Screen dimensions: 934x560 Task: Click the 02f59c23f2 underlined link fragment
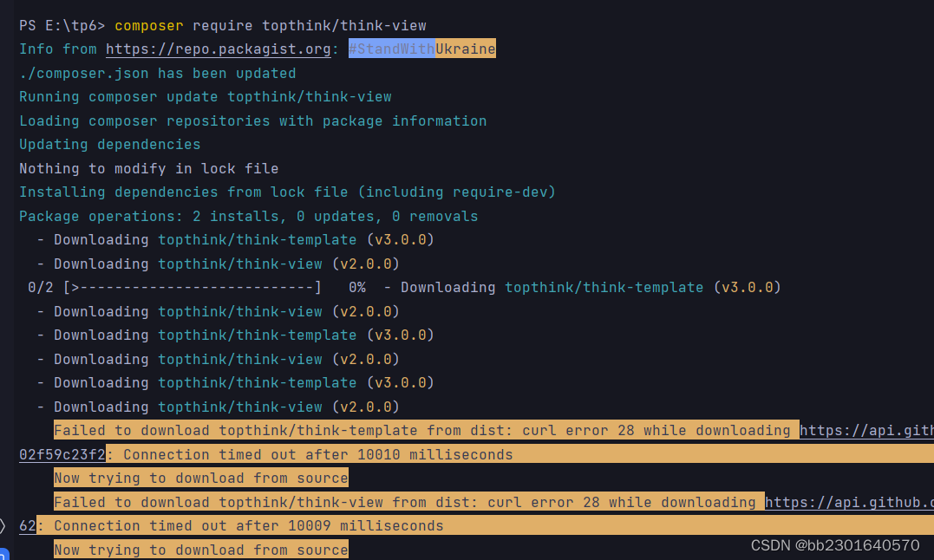pos(62,454)
